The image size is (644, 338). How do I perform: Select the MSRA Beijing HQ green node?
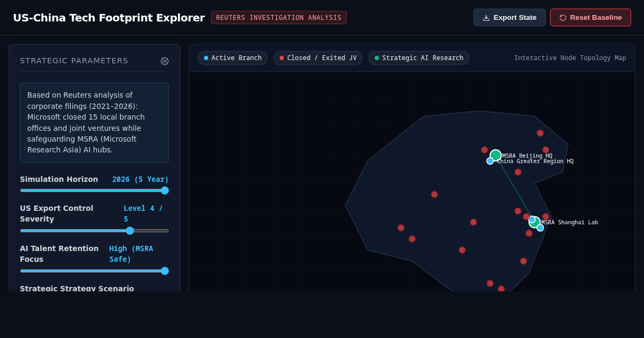click(496, 156)
